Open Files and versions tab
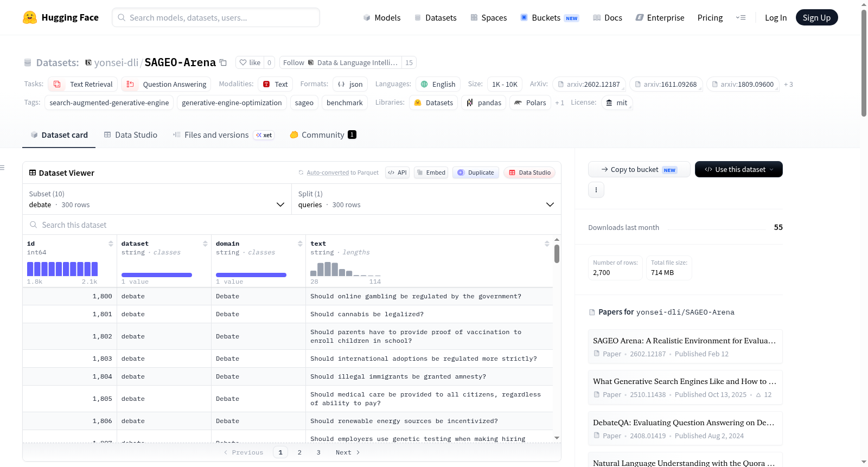The height and width of the screenshot is (467, 868). coord(224,135)
